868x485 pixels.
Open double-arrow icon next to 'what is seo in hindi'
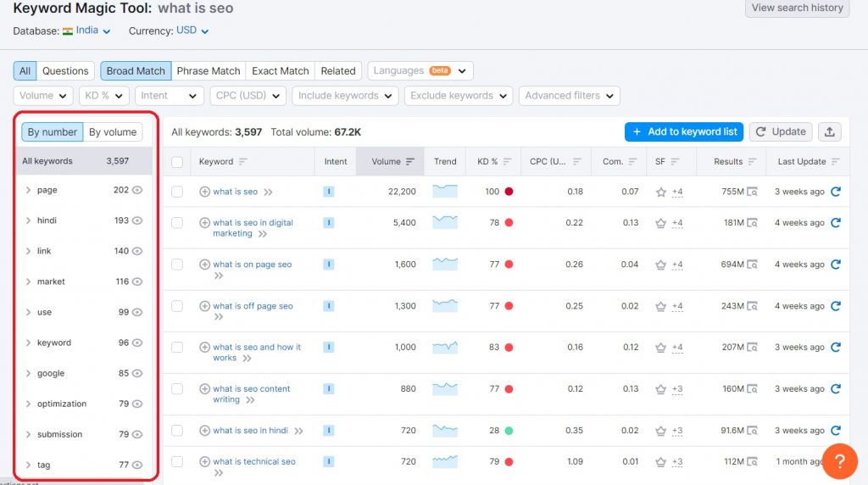[x=298, y=431]
